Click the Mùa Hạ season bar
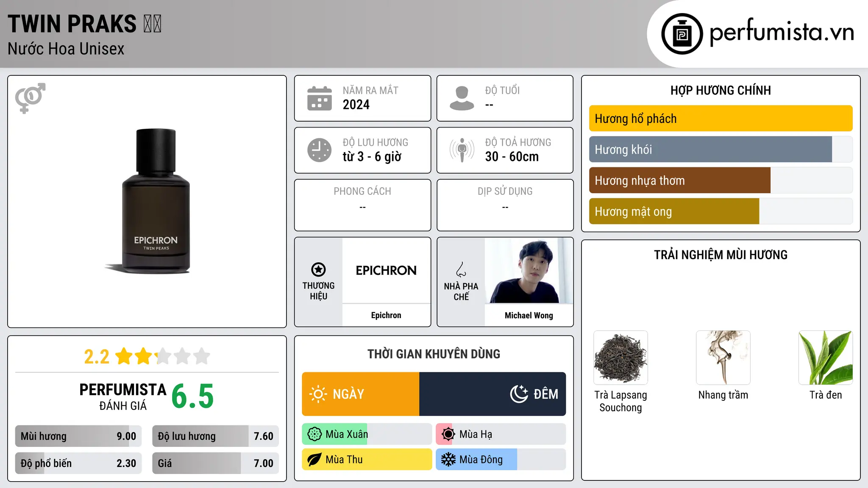This screenshot has width=868, height=488. [501, 434]
